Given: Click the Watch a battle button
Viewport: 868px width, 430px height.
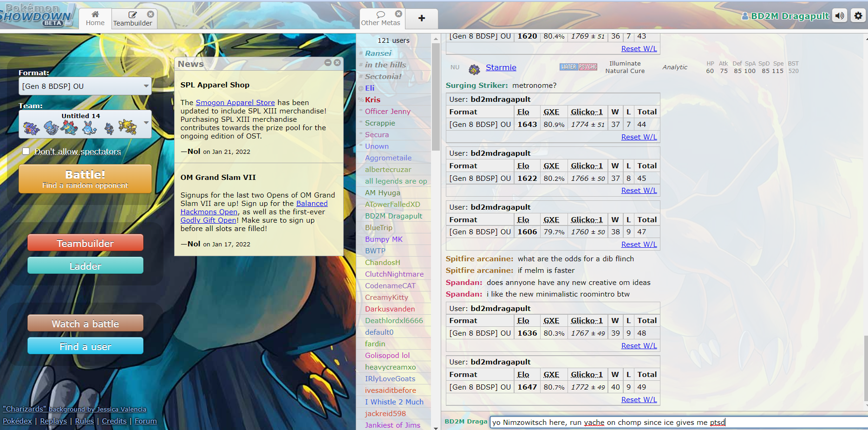Looking at the screenshot, I should pos(85,324).
